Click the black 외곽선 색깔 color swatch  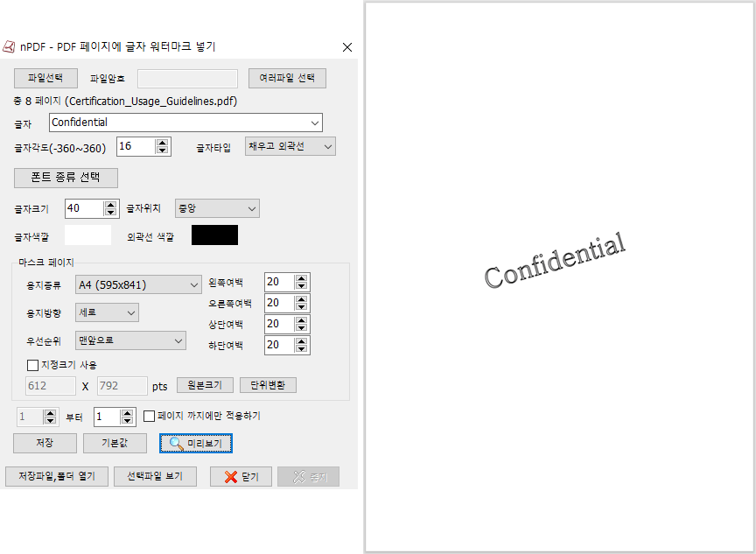(213, 235)
